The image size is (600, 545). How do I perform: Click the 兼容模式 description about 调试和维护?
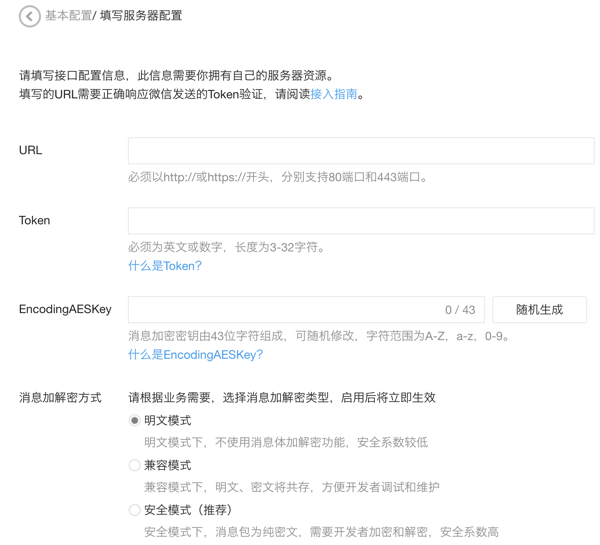(292, 487)
